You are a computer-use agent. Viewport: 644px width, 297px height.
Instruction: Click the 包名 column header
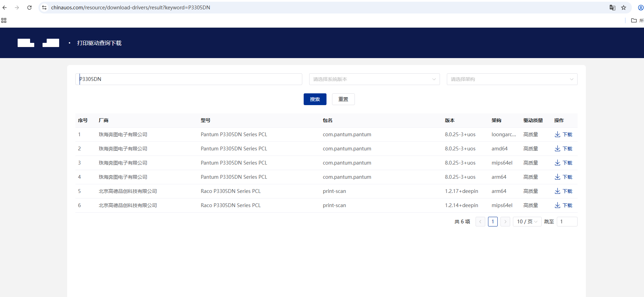(328, 120)
